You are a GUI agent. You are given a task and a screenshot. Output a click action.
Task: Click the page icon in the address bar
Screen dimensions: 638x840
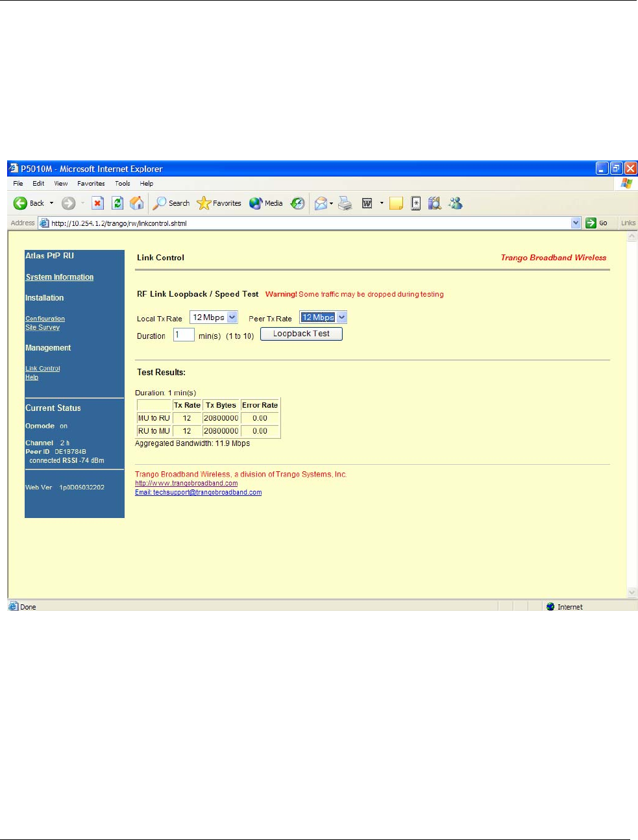tap(44, 223)
